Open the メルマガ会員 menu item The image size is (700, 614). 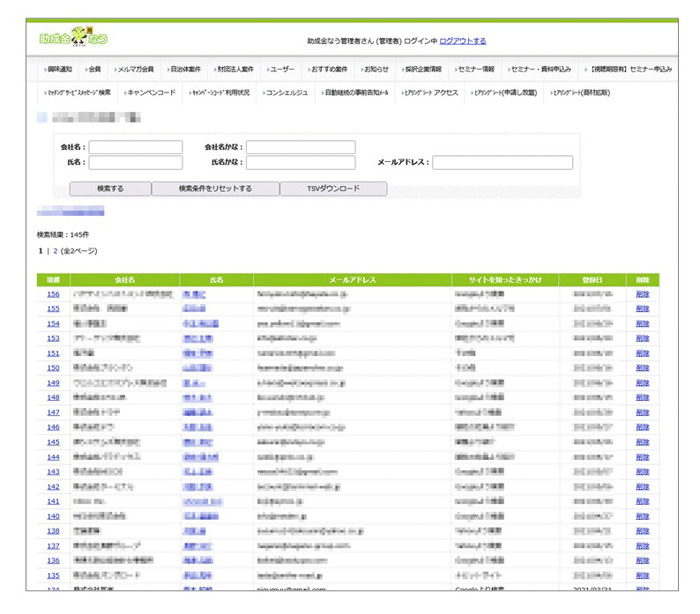[135, 69]
